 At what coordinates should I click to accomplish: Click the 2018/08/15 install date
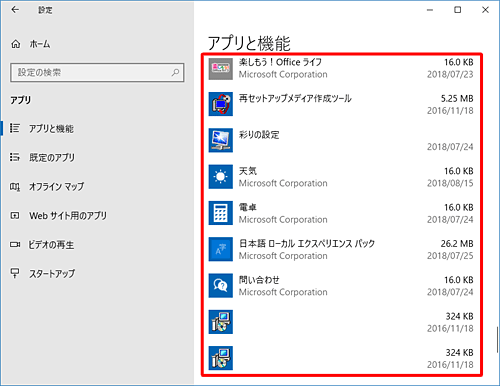click(x=450, y=183)
